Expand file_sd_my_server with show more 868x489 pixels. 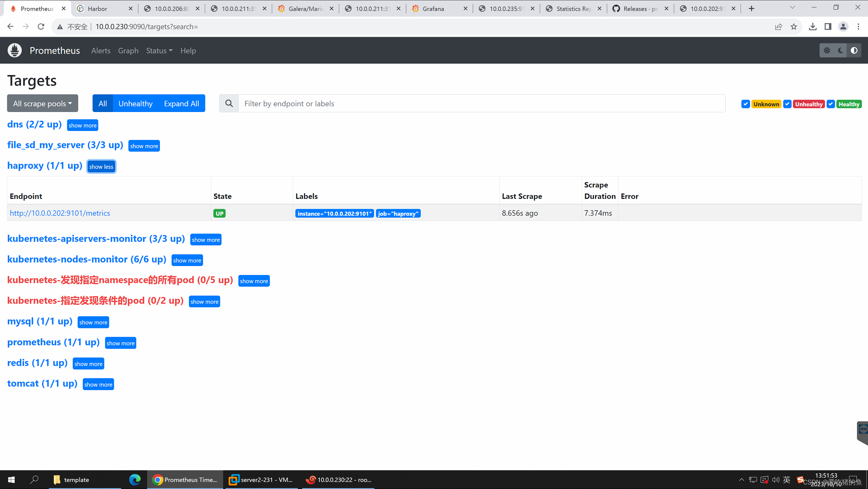[x=144, y=146]
